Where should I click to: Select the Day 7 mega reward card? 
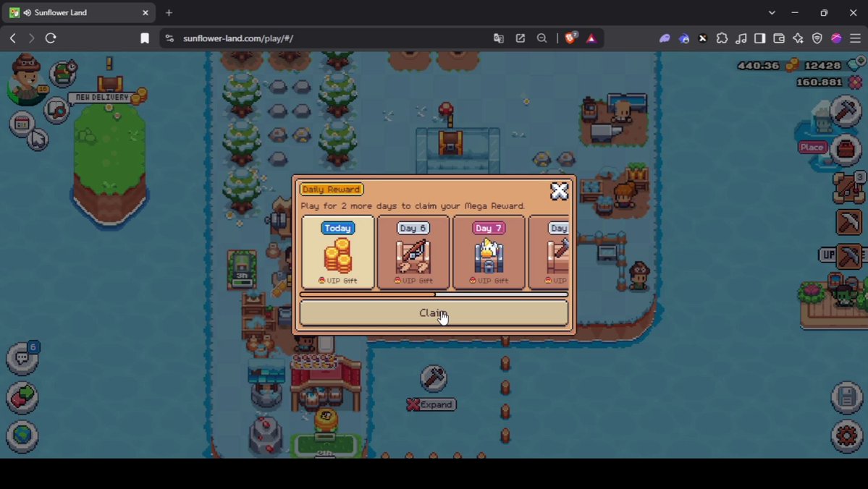(488, 252)
